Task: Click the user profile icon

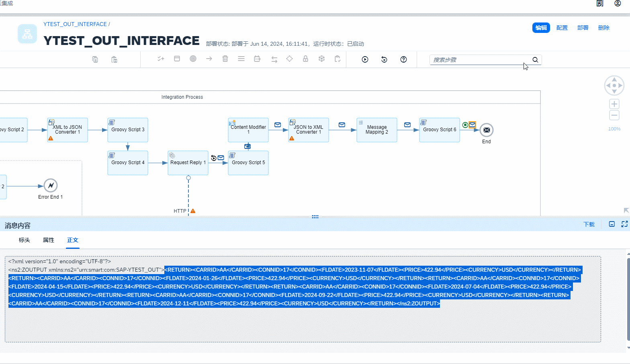Action: tap(618, 4)
